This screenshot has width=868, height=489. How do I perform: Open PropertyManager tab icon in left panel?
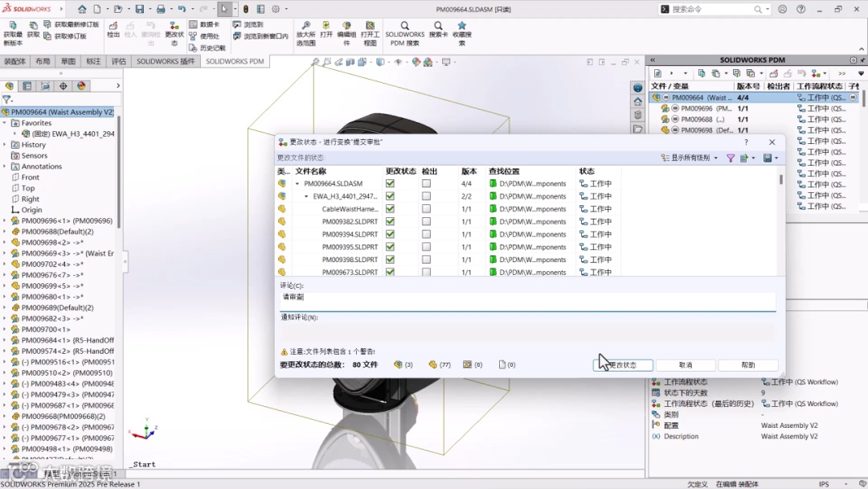point(27,86)
